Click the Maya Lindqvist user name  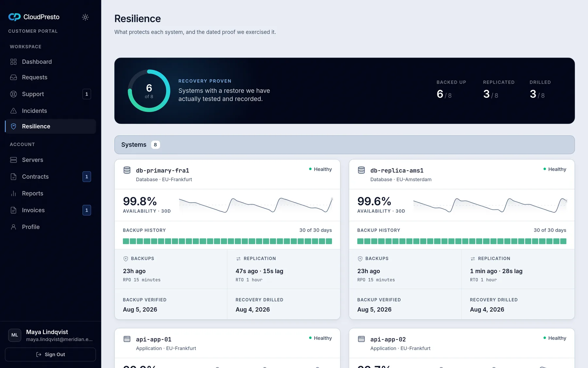click(47, 332)
